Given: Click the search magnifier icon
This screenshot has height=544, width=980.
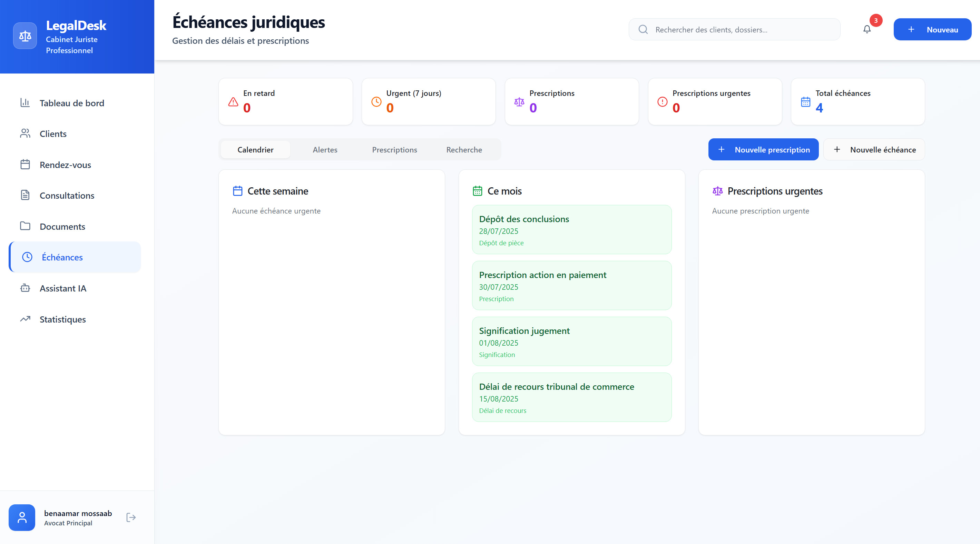Looking at the screenshot, I should [643, 30].
